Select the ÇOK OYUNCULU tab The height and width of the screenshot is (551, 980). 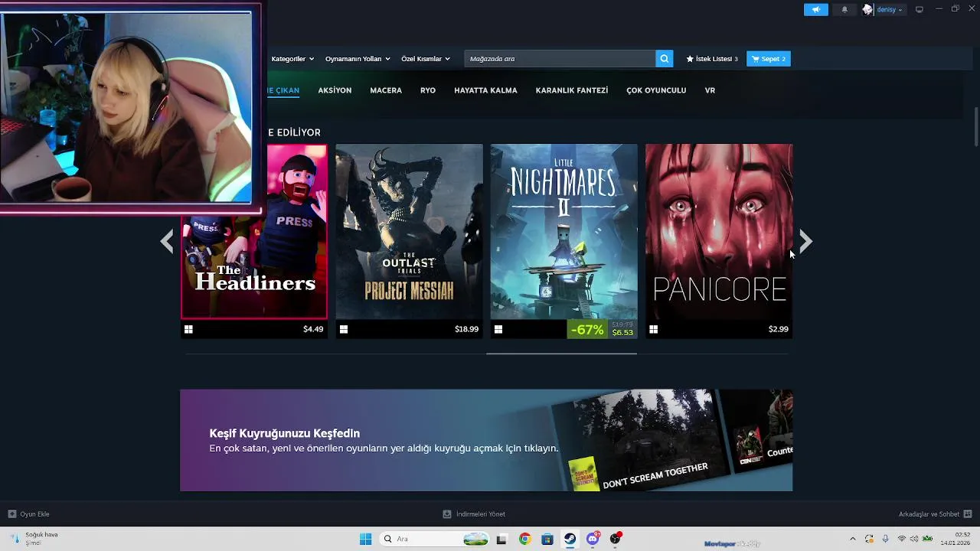[x=656, y=90]
